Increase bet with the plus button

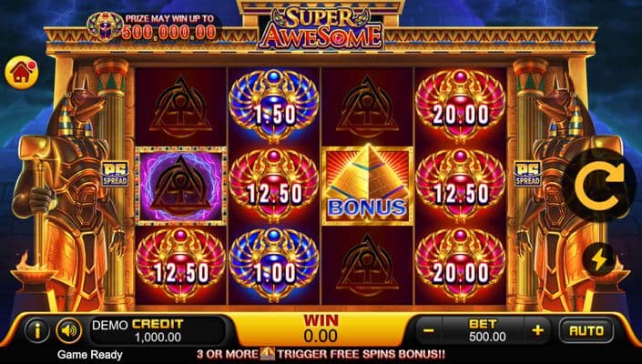coord(538,330)
